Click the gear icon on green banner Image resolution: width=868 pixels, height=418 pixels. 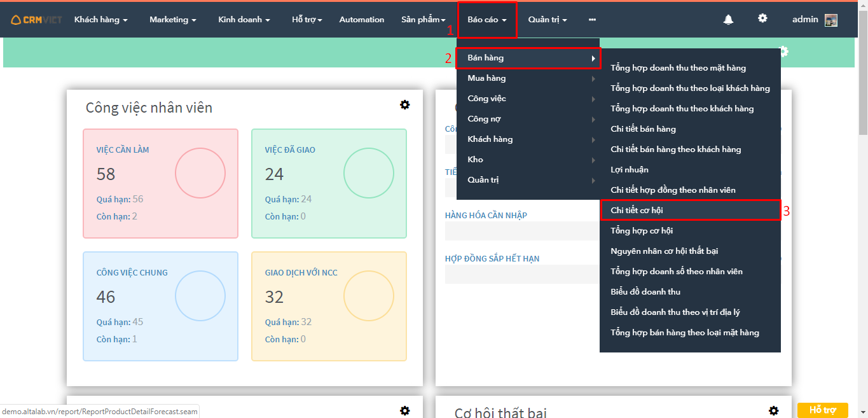click(x=783, y=52)
